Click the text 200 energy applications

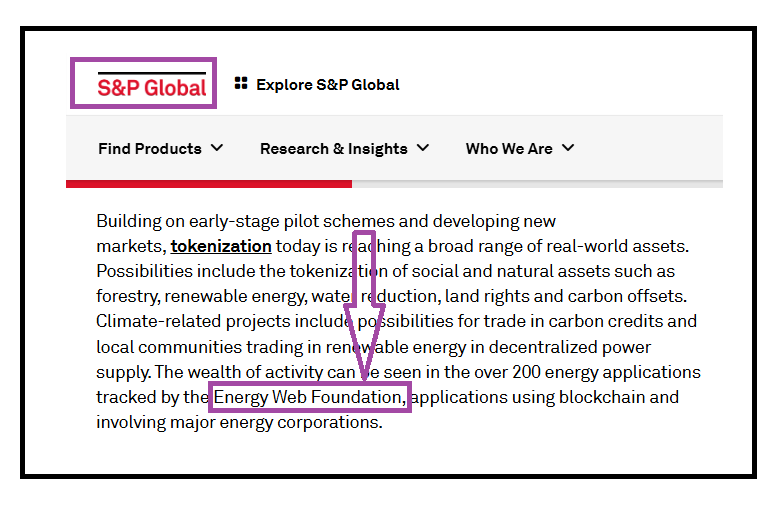pyautogui.click(x=606, y=372)
